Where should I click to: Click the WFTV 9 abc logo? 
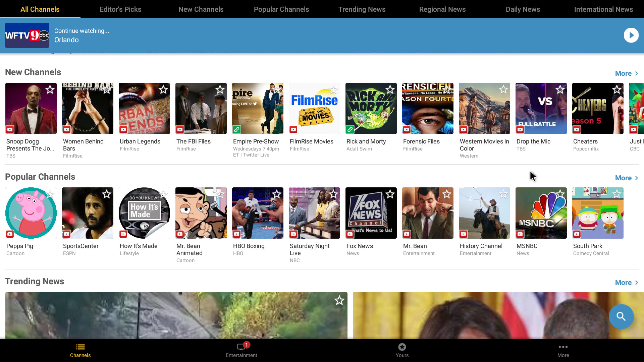pyautogui.click(x=27, y=35)
